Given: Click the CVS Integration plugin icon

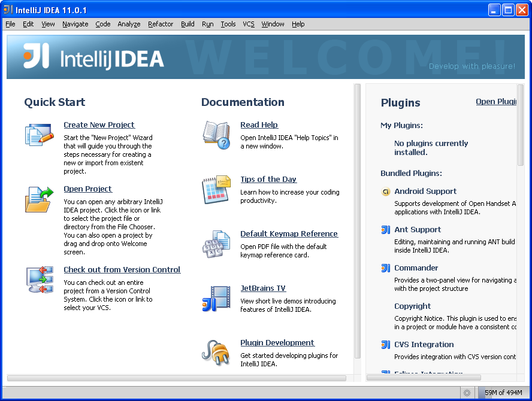Looking at the screenshot, I should [385, 345].
